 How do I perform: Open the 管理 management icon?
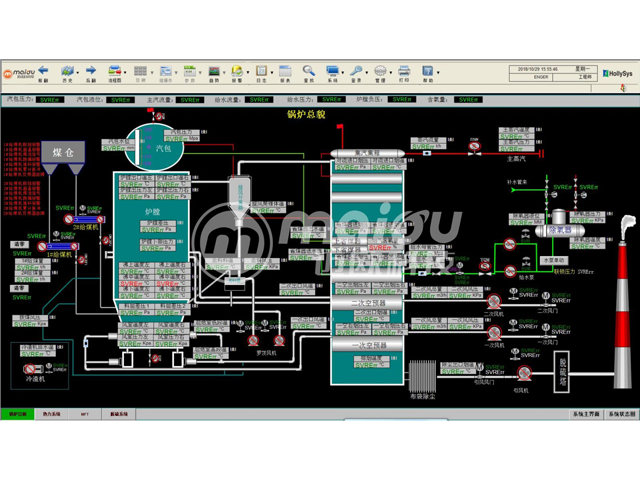coord(380,71)
